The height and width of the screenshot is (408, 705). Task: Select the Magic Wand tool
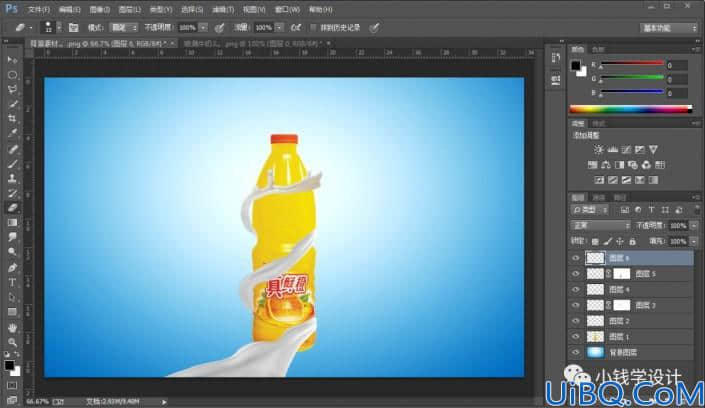click(12, 104)
